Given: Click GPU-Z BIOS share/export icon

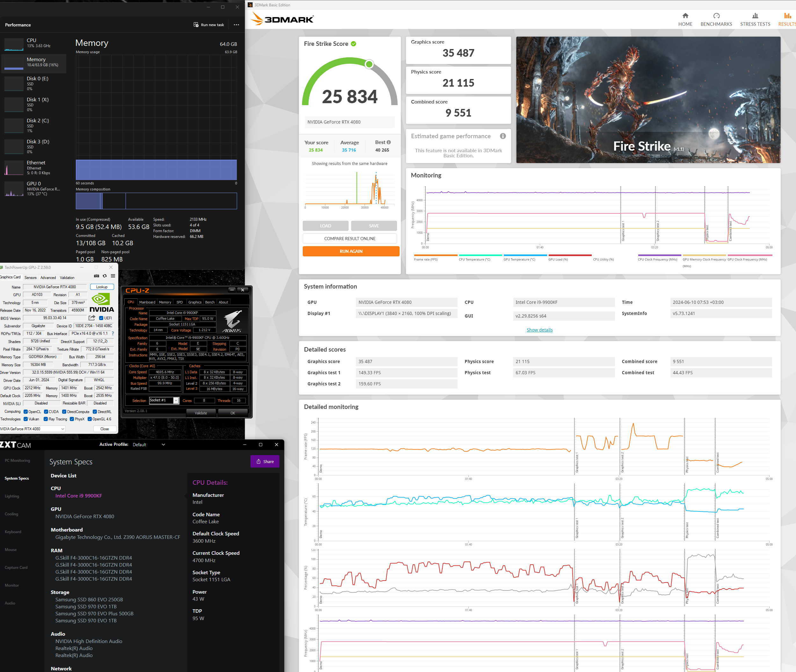Looking at the screenshot, I should (x=92, y=318).
